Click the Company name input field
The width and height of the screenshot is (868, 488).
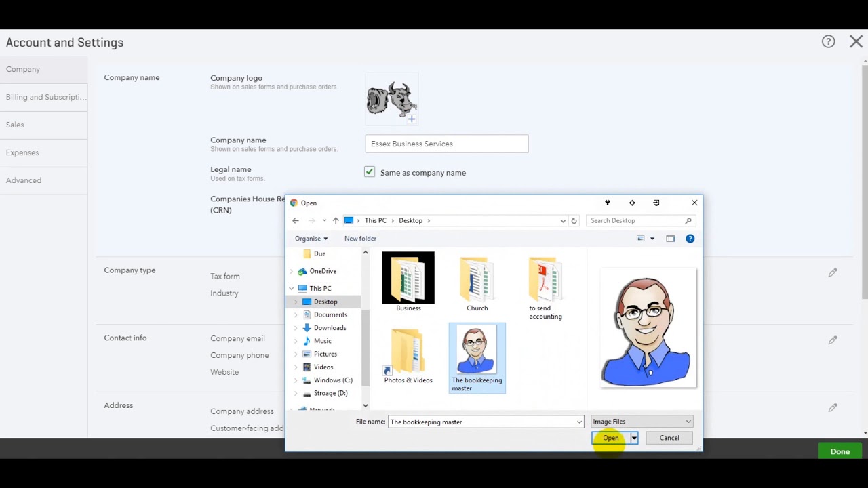click(447, 144)
